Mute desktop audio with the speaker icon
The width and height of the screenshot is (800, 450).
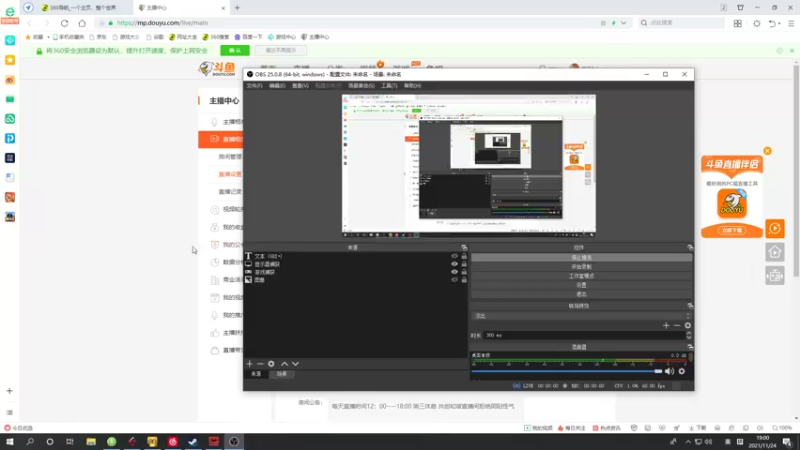pyautogui.click(x=669, y=371)
